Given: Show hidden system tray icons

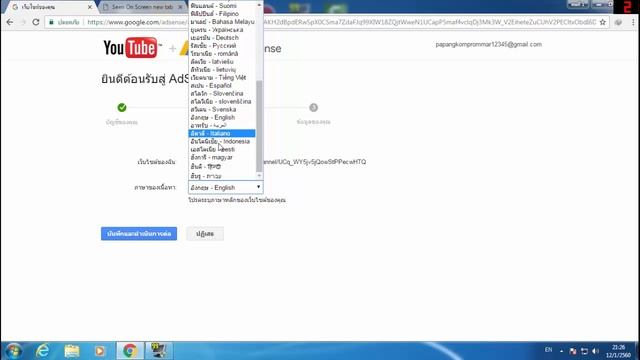Looking at the screenshot, I should [x=562, y=351].
